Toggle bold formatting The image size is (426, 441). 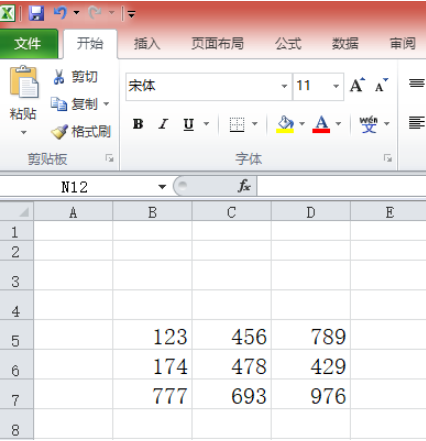[138, 124]
